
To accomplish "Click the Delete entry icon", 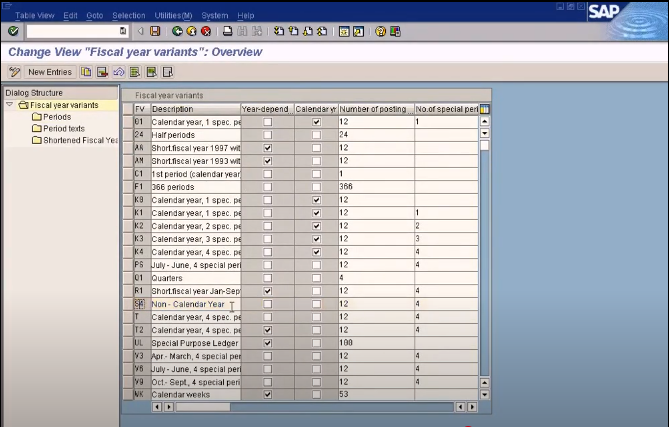I will [x=102, y=72].
